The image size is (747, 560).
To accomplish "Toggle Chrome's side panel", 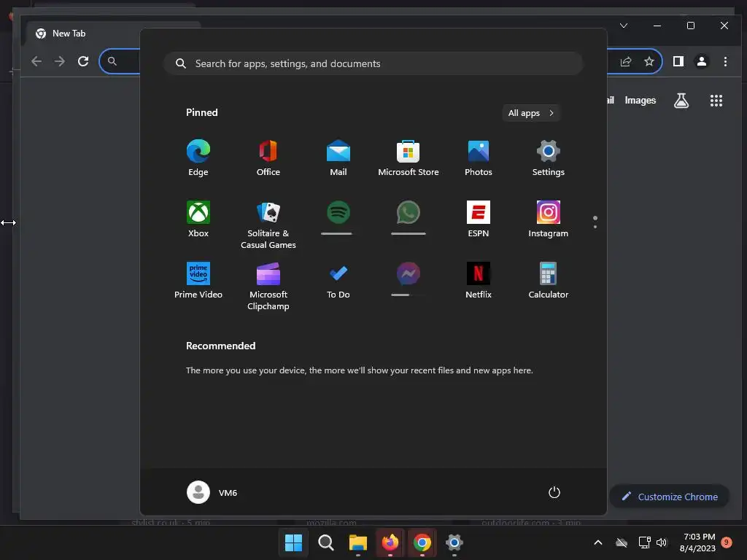I will [x=678, y=61].
